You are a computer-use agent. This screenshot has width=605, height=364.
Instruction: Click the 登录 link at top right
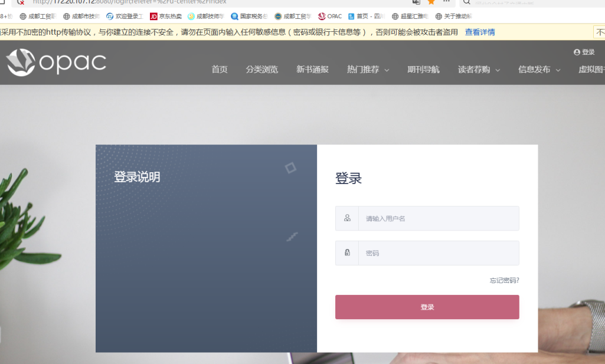588,52
